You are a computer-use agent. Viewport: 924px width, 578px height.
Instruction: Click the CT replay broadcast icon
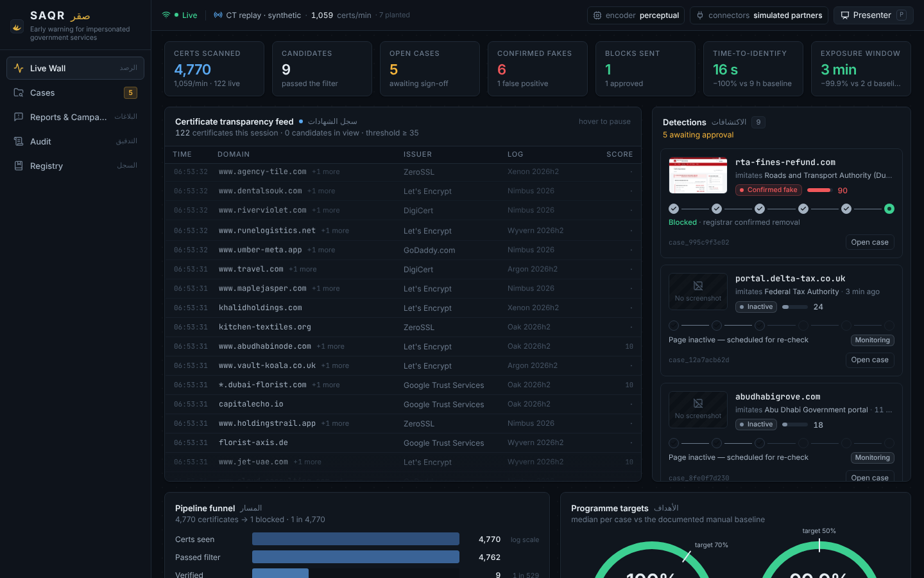click(218, 15)
